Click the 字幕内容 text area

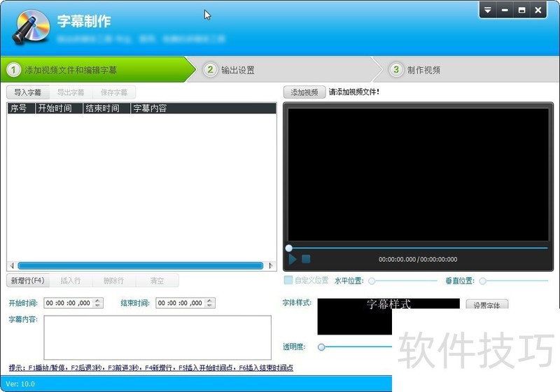pos(157,337)
